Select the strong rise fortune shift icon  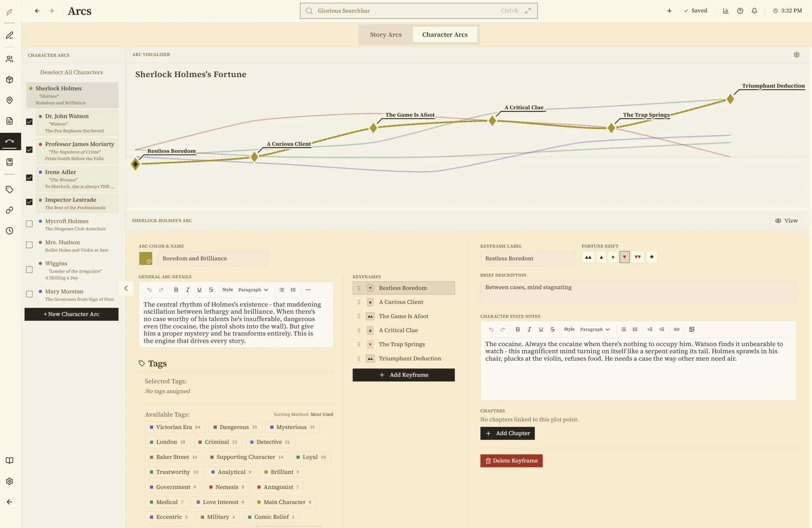[588, 257]
